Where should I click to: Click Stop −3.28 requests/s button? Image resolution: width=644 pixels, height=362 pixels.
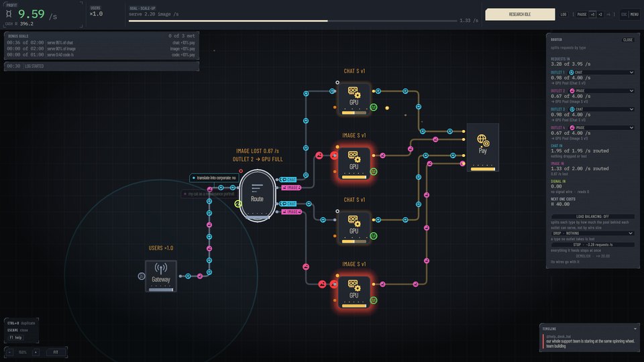pos(592,245)
